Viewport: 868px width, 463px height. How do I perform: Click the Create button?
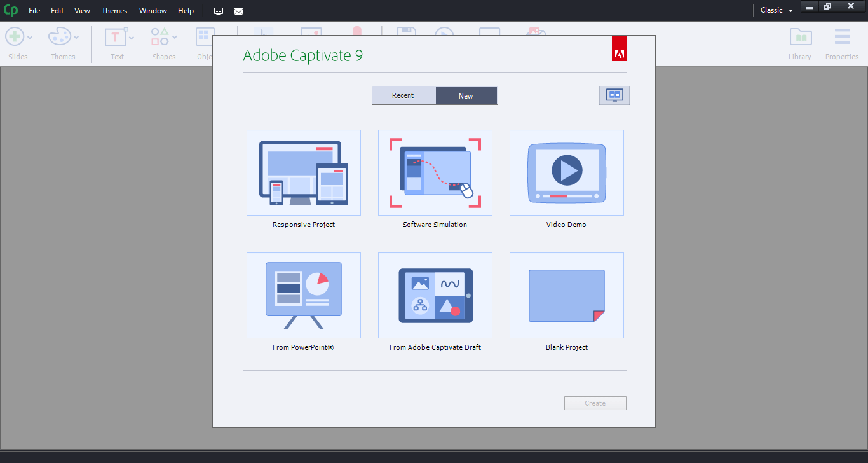595,403
